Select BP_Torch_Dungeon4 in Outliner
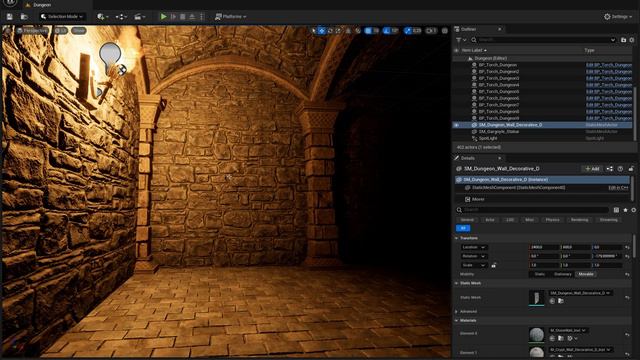Screen dimensions: 640x360 pyautogui.click(x=499, y=85)
